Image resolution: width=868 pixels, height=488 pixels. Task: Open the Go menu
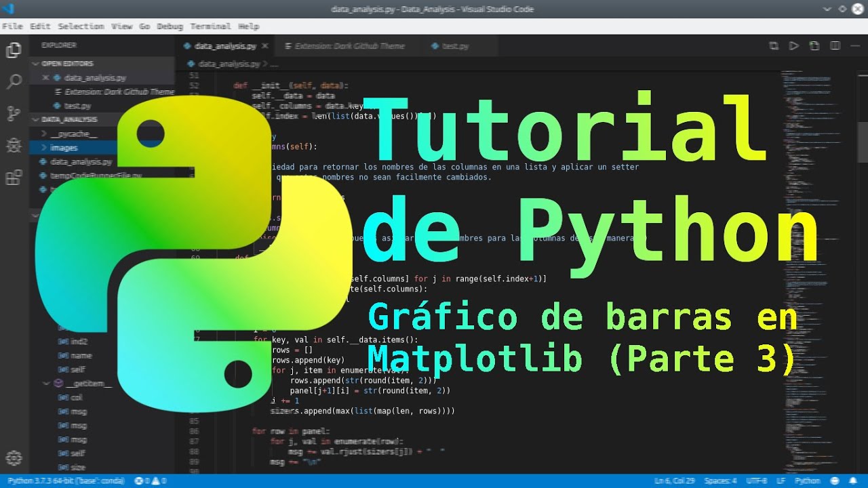tap(144, 26)
